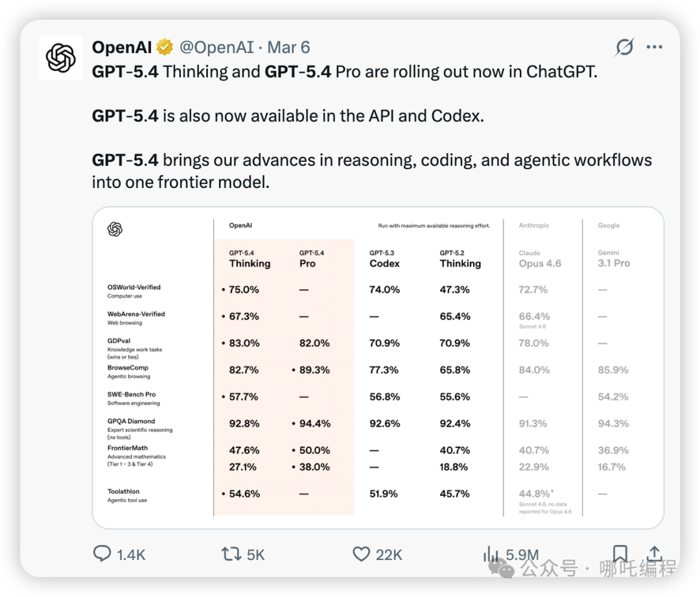Screen dimensions: 700x597
Task: Click the Gemini 3.1 Pro column header
Action: pyautogui.click(x=613, y=259)
